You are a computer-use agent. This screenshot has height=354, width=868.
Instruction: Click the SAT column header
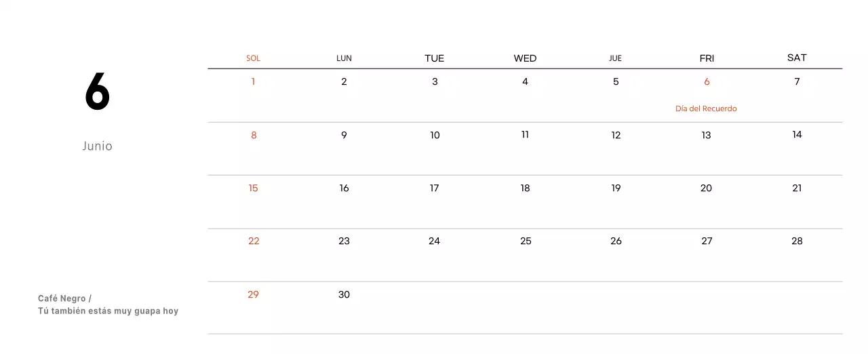pos(797,58)
